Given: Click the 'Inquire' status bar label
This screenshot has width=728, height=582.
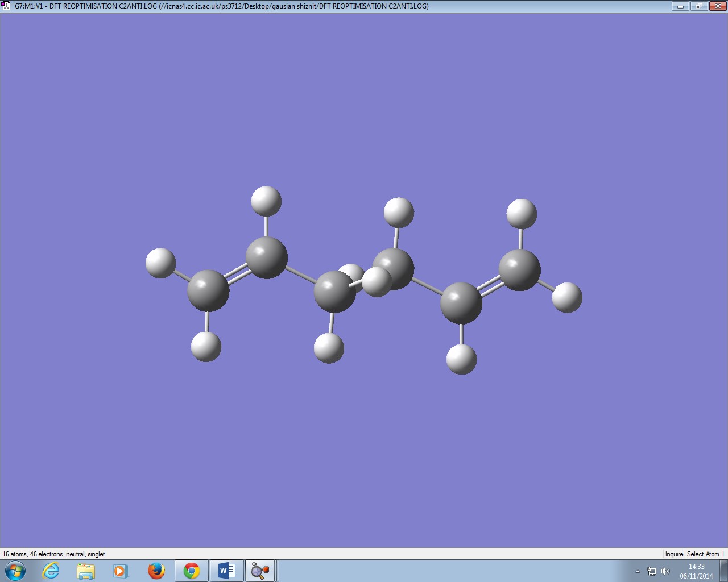Looking at the screenshot, I should click(674, 554).
